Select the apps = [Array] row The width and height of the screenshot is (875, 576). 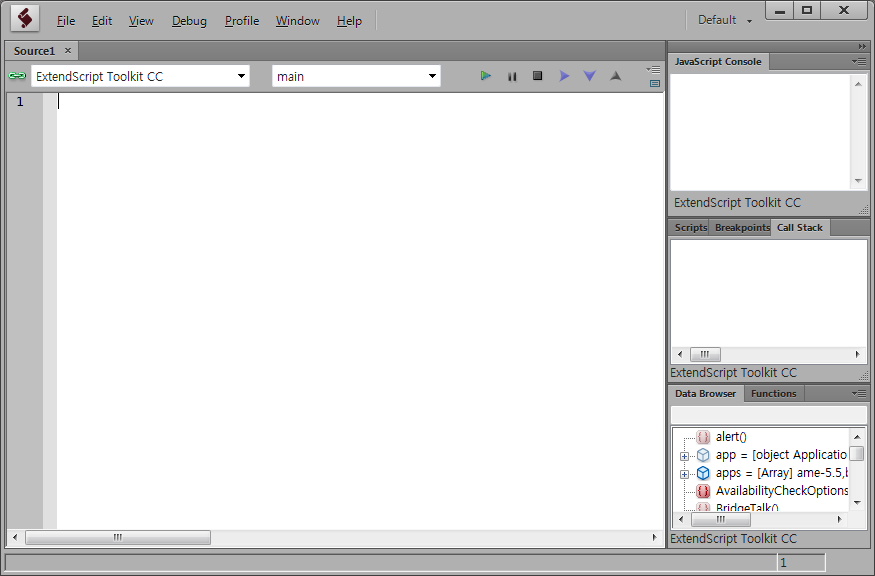click(781, 473)
